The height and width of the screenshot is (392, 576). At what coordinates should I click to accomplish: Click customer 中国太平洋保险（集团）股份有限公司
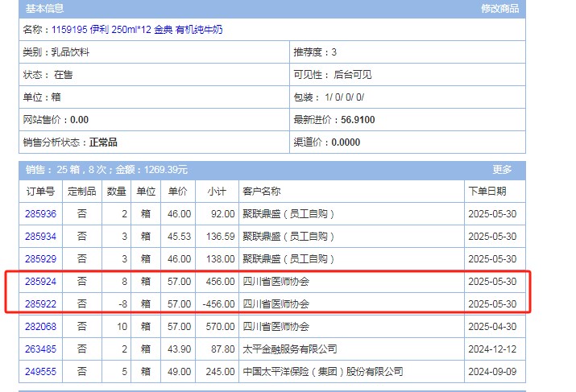click(323, 372)
